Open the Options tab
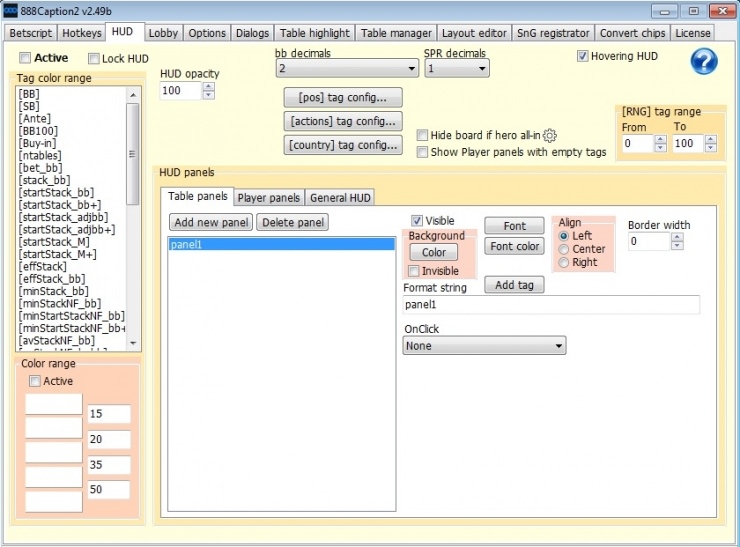 [207, 33]
